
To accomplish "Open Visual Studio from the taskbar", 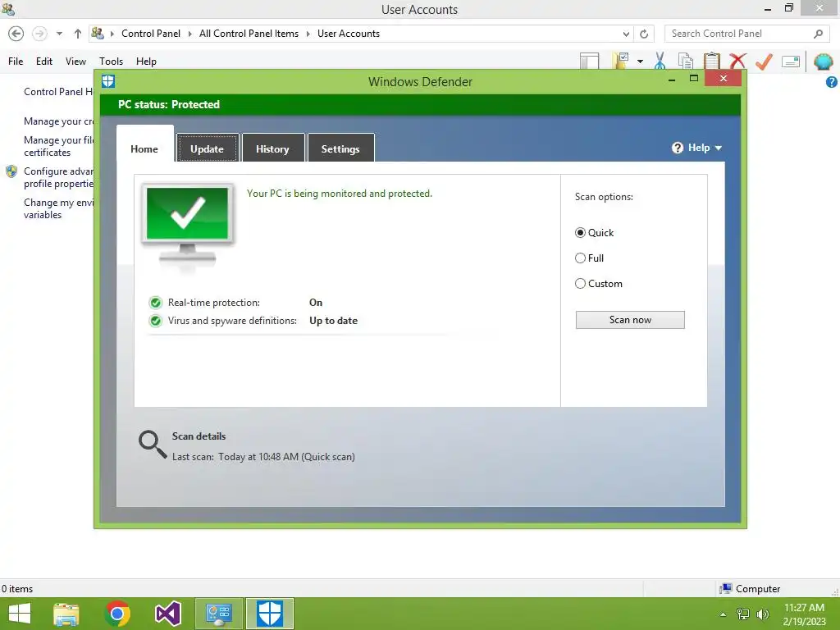I will tap(167, 614).
